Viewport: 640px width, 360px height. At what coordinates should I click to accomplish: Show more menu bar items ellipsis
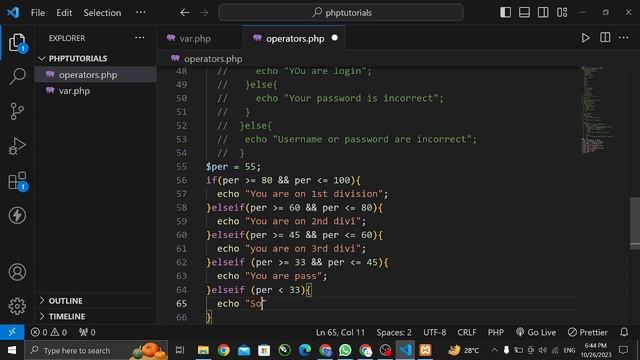click(140, 12)
